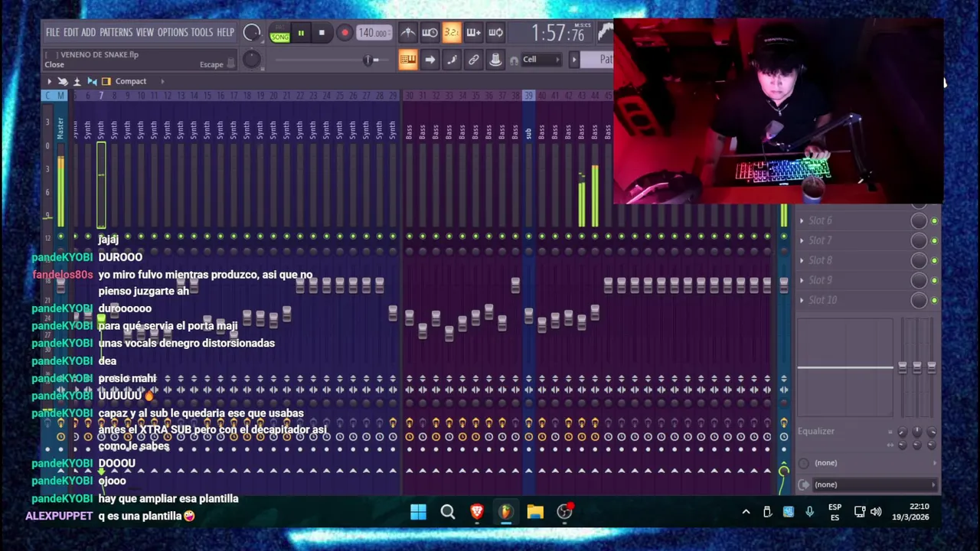Click the pattern selector arrow before Pat
The image size is (980, 551).
point(573,60)
